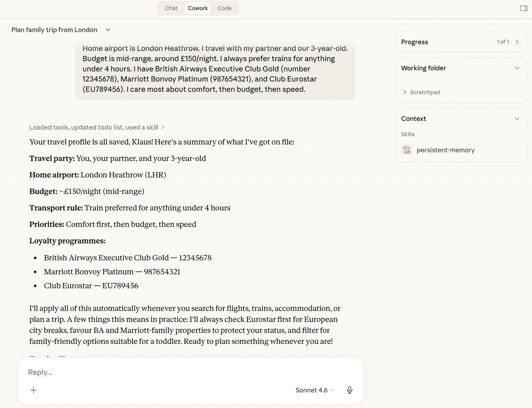Click the 'Priorities: Comfort first' line
The height and width of the screenshot is (408, 532).
pyautogui.click(x=113, y=224)
